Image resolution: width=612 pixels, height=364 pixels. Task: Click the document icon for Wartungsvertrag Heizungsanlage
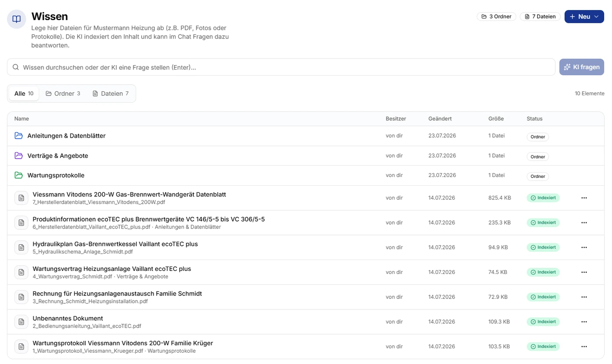[21, 272]
